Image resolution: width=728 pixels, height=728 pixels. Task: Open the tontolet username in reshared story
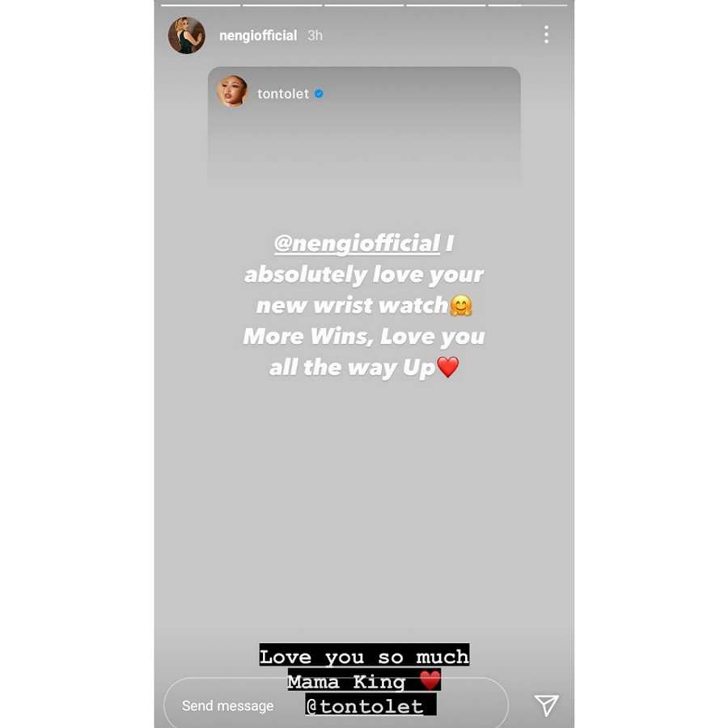(x=283, y=94)
